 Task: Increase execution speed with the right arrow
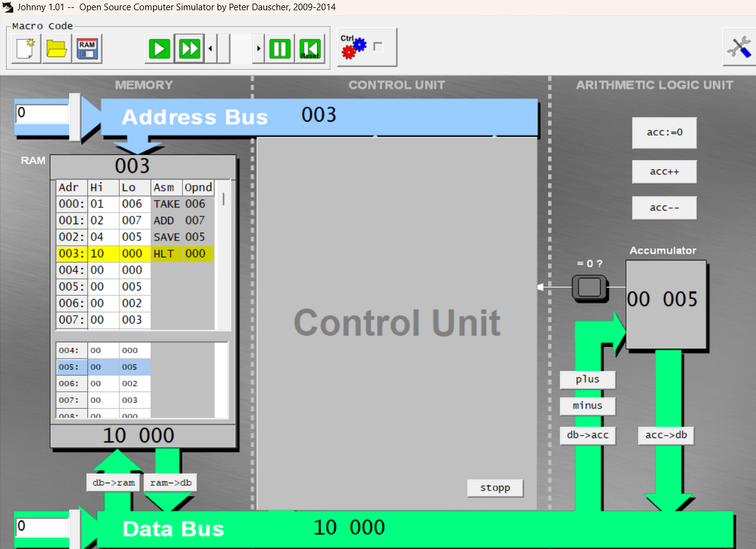[259, 48]
